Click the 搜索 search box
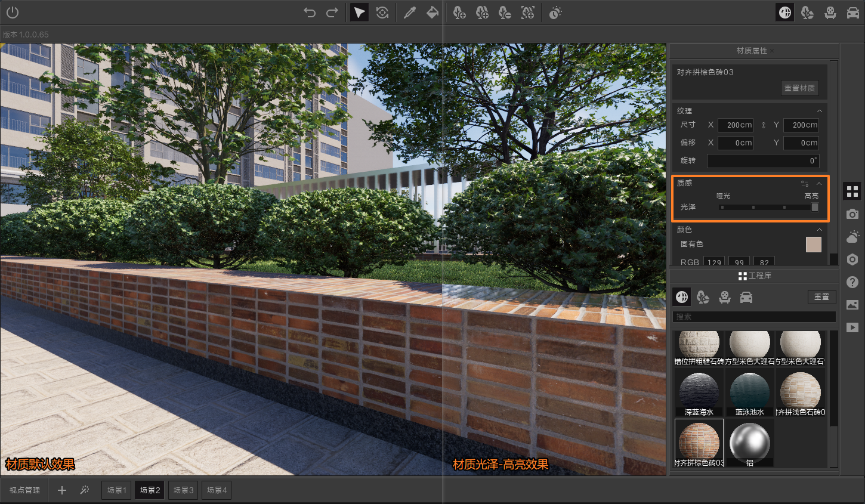 pyautogui.click(x=755, y=317)
